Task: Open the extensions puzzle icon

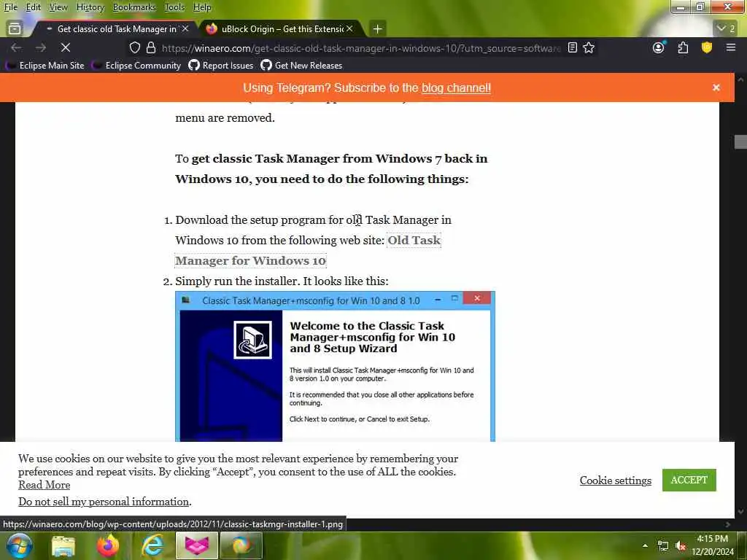Action: 683,47
